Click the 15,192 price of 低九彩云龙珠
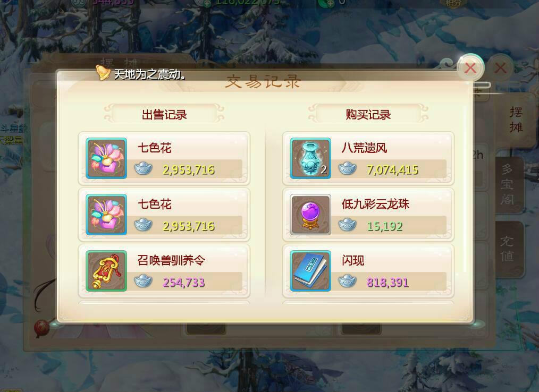Viewport: 539px width, 392px height. (385, 226)
